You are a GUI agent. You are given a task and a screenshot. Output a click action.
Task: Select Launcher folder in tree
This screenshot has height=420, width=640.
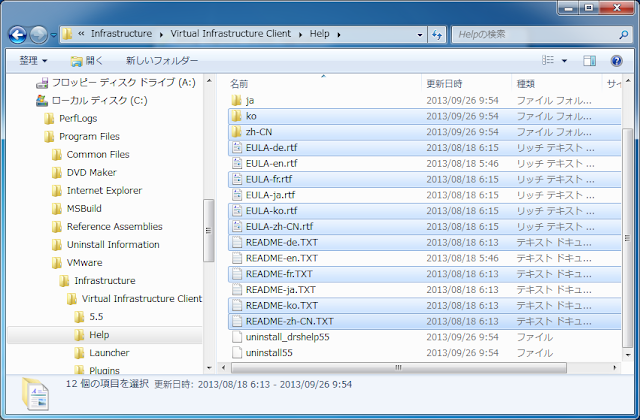pos(102,352)
